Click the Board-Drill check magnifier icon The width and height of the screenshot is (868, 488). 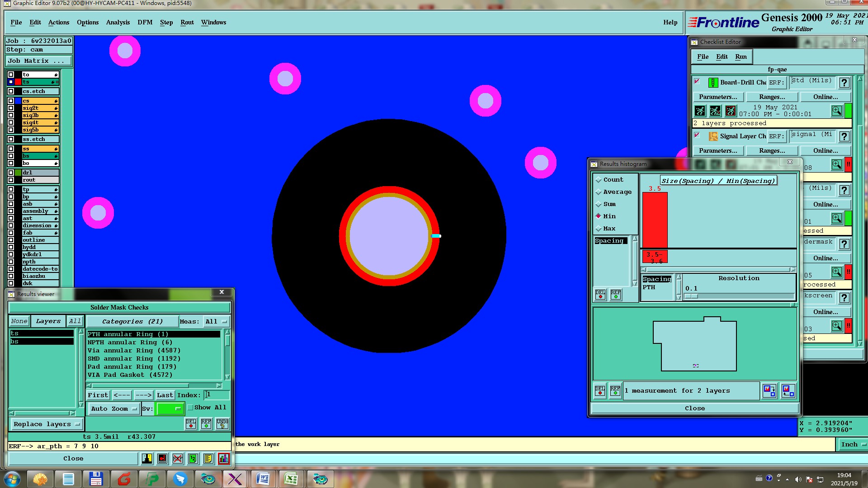836,111
